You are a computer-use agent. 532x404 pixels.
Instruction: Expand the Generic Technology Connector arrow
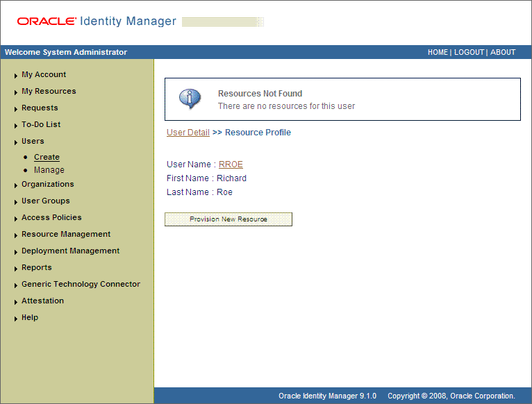pyautogui.click(x=15, y=285)
